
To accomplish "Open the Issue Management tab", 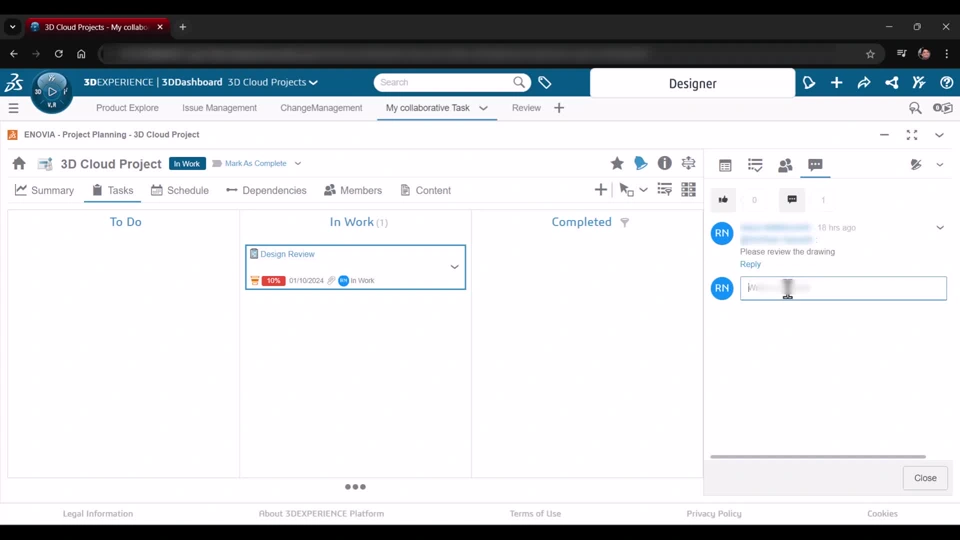I will (219, 108).
